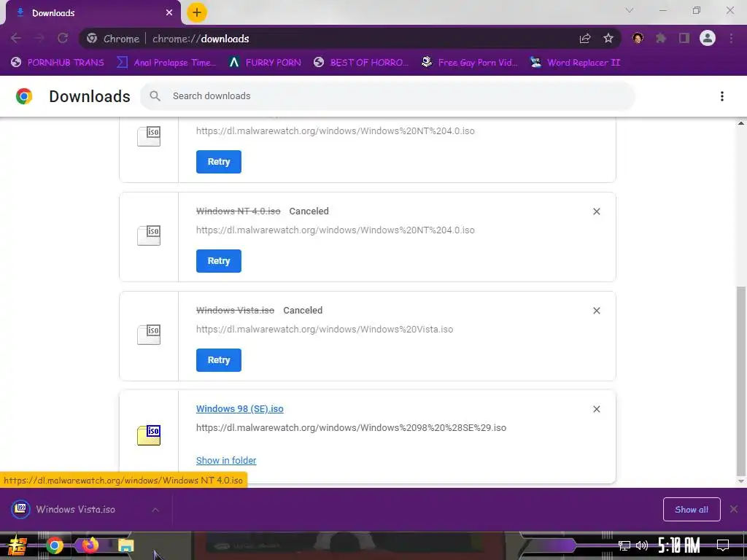This screenshot has height=560, width=747.
Task: Click the Chrome icon in the taskbar
Action: (x=55, y=545)
